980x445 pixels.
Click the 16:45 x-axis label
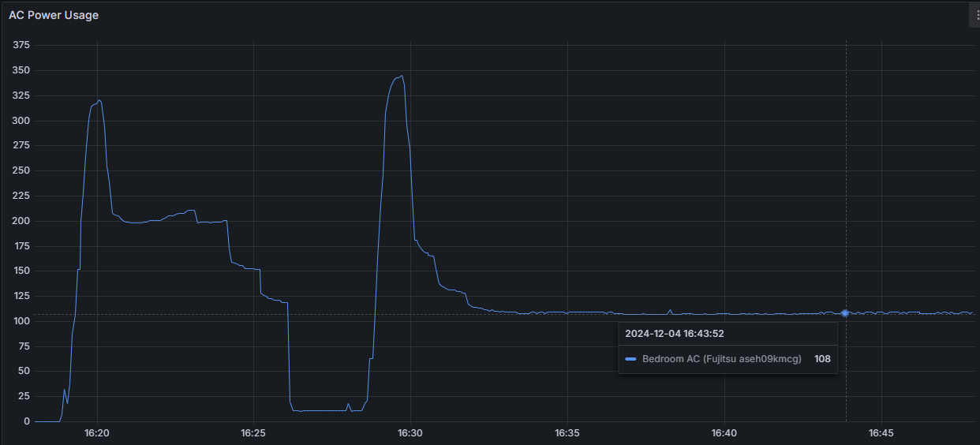coord(881,433)
